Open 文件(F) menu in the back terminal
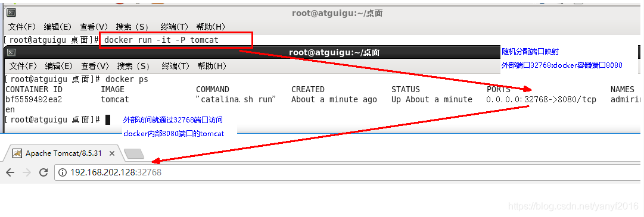 point(23,27)
